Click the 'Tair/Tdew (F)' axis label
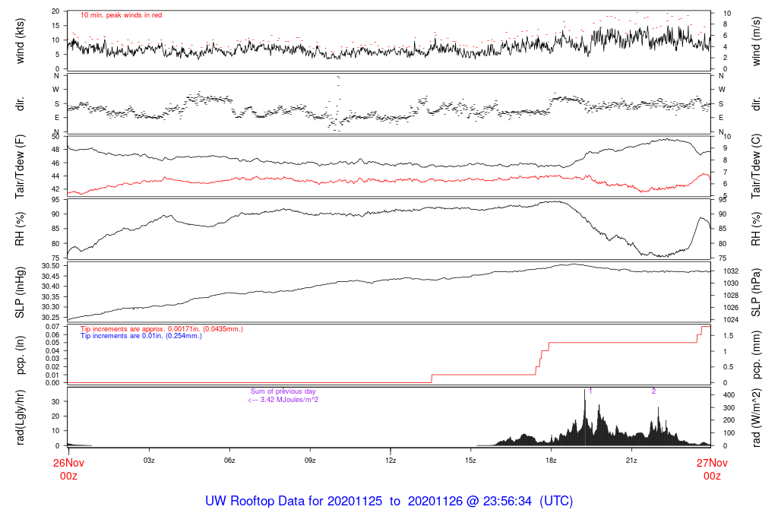Image resolution: width=778 pixels, height=532 pixels. pyautogui.click(x=21, y=166)
